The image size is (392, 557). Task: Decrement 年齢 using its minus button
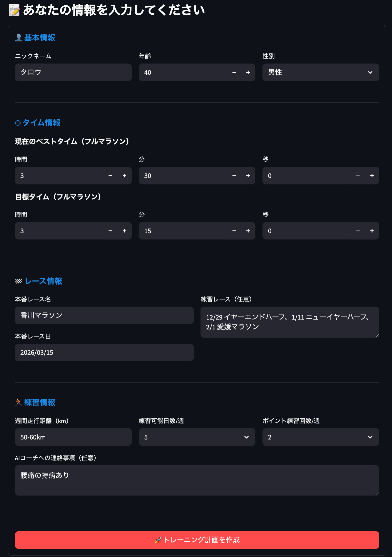234,72
